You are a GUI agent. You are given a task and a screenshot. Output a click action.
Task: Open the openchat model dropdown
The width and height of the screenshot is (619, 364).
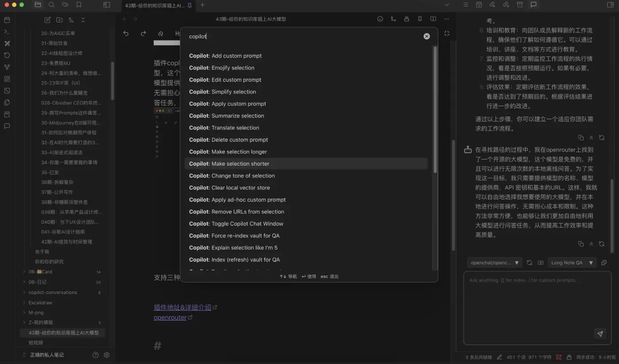[494, 263]
